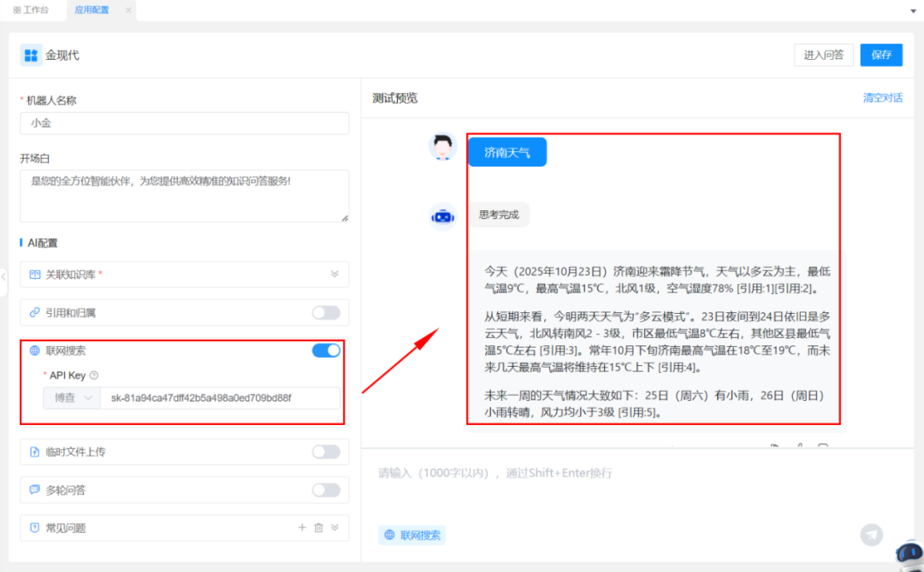Click the trash icon in the 常见问题 row

click(319, 528)
